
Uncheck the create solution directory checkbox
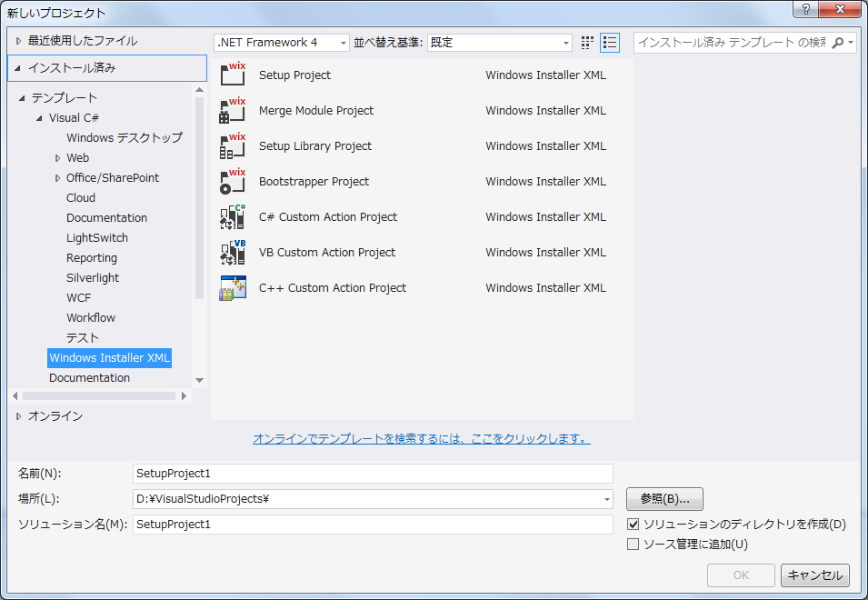(634, 525)
